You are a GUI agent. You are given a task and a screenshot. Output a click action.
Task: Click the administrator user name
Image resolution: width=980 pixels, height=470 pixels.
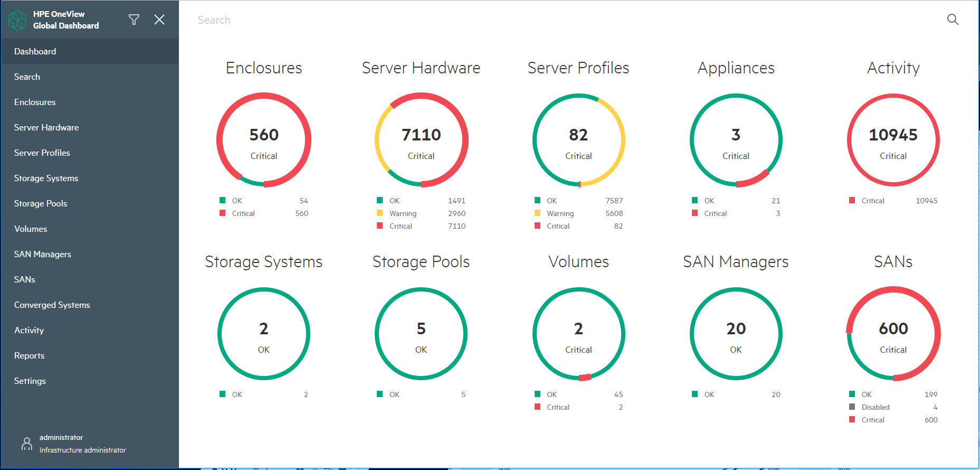point(61,437)
